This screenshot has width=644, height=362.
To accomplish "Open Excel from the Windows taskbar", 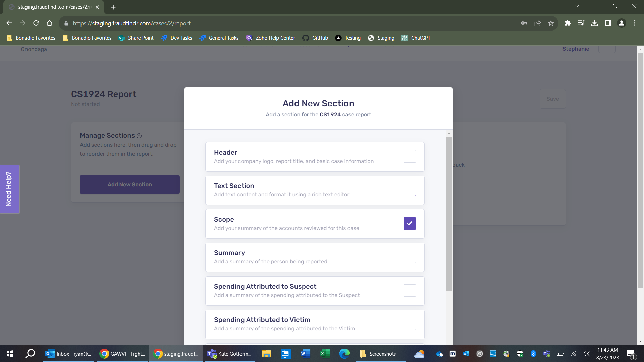I will click(325, 354).
